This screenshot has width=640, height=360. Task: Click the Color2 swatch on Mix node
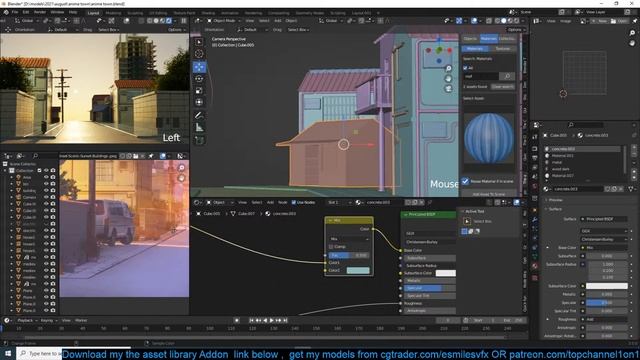pos(358,270)
